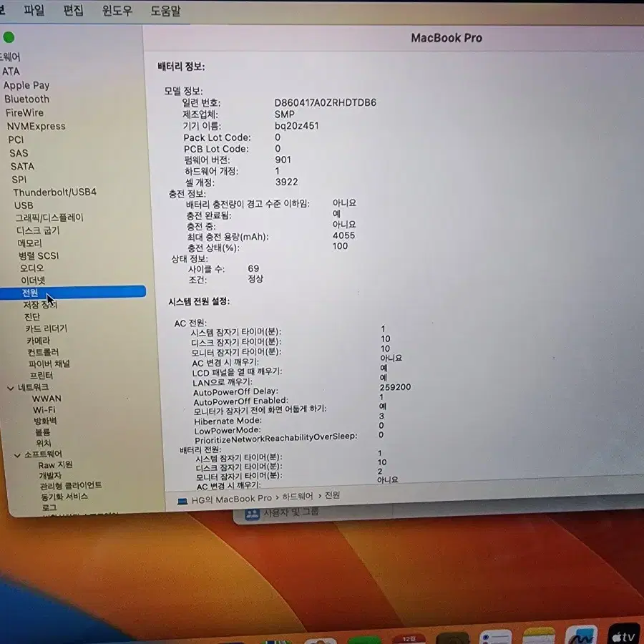Select 진단 in the sidebar
Viewport: 644px width, 644px height.
(x=32, y=317)
